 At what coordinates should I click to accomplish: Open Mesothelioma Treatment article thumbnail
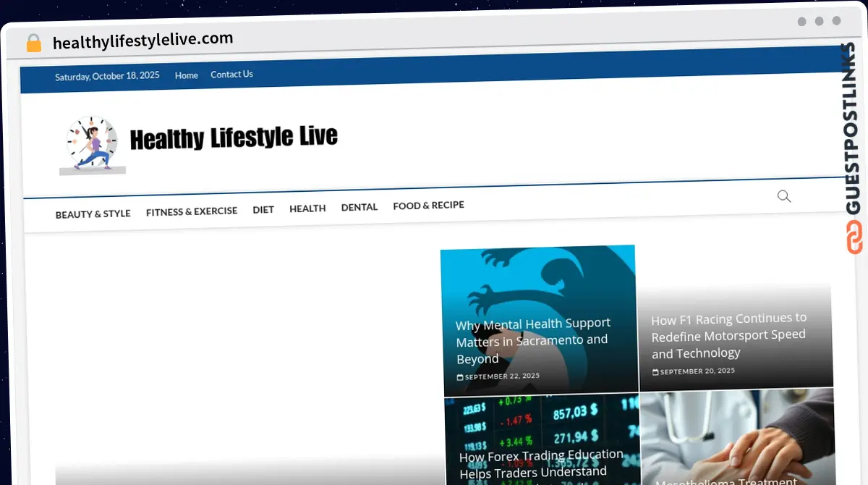[737, 436]
